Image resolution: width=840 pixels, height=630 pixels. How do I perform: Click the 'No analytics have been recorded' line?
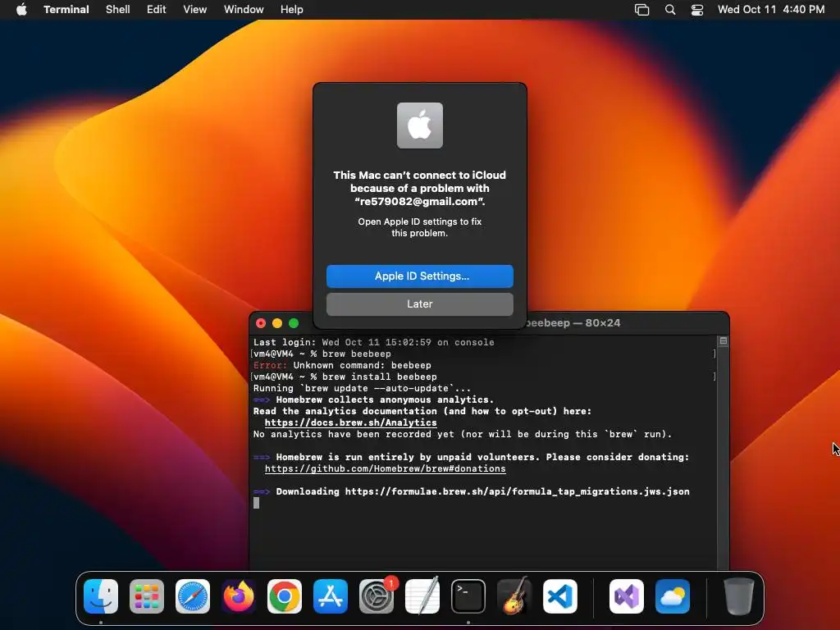tap(463, 435)
